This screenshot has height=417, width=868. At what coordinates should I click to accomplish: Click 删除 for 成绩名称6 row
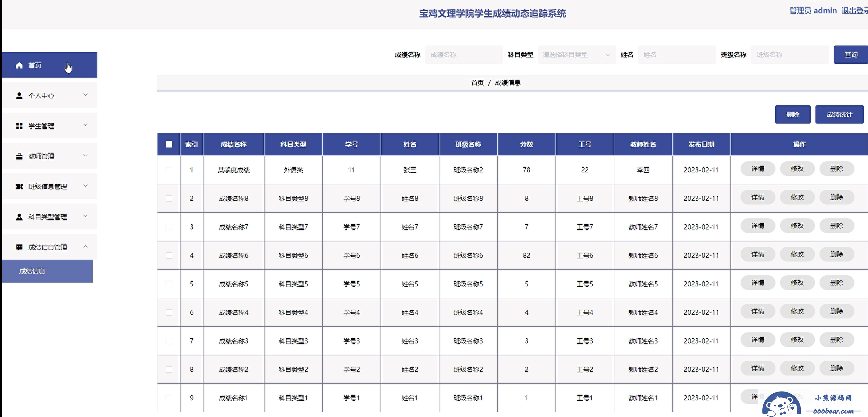(x=837, y=254)
